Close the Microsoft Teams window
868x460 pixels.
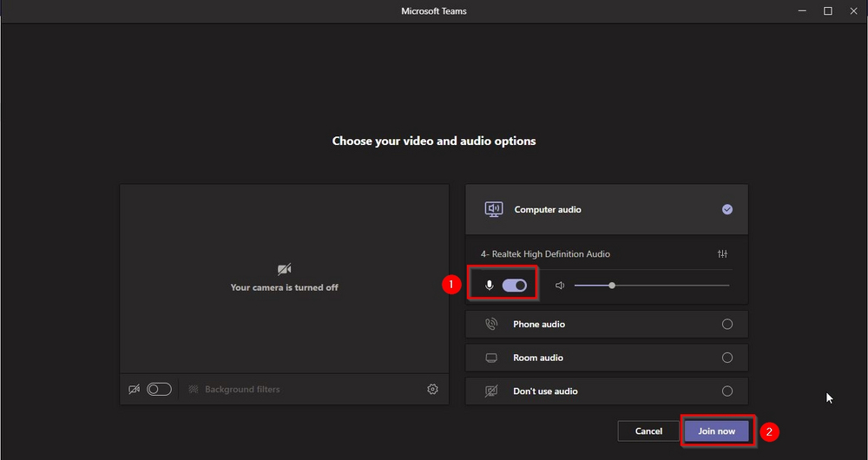tap(853, 11)
